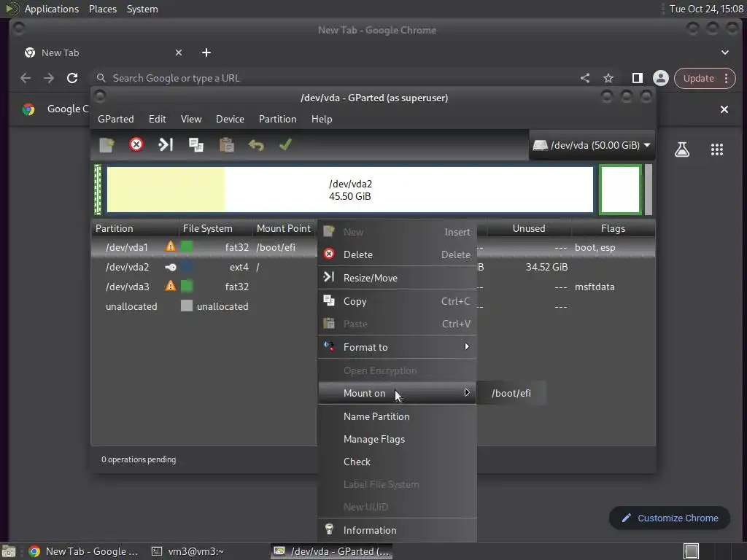This screenshot has width=747, height=560.
Task: Click the Paste partition toolbar icon
Action: (x=226, y=145)
